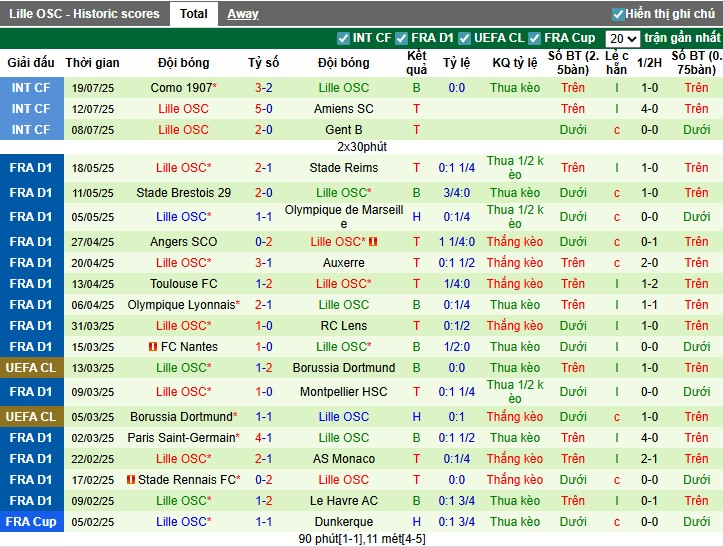Click the 3-2 score of Como 1907 match
The image size is (723, 547).
pos(264,88)
